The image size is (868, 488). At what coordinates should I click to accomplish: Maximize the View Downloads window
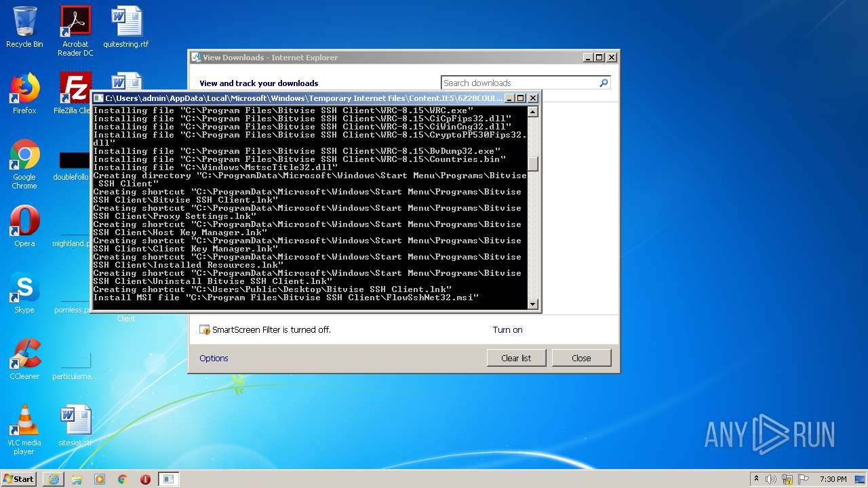599,58
